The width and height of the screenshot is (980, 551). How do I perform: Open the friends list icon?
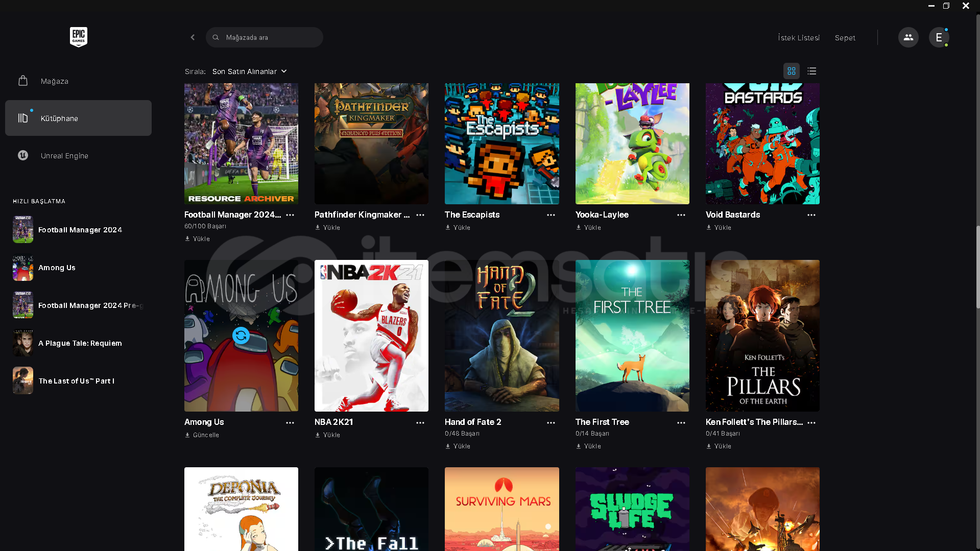point(908,37)
